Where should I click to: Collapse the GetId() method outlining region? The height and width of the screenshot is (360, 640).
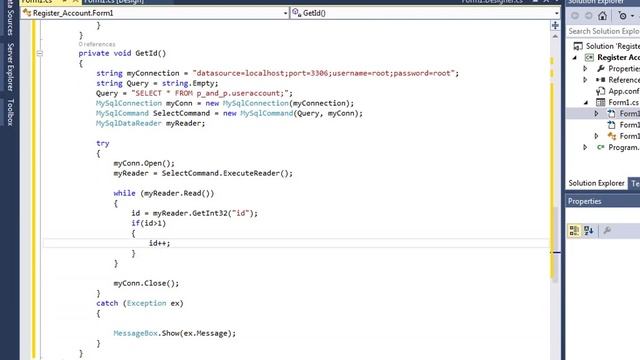[40, 53]
